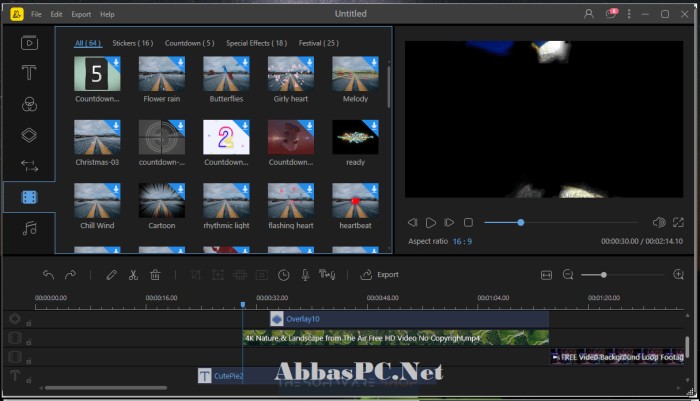Select the Christmas-03 element thumbnail
Image resolution: width=700 pixels, height=401 pixels.
[97, 137]
